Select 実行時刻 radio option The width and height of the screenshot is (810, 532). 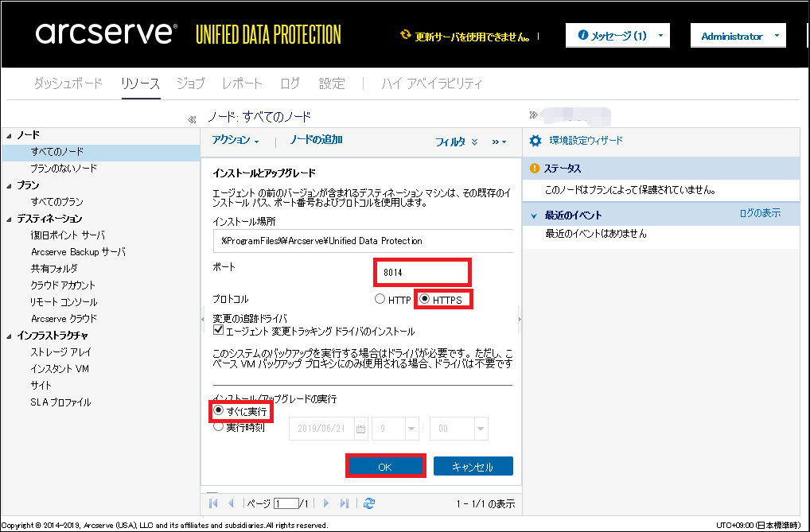coord(219,426)
